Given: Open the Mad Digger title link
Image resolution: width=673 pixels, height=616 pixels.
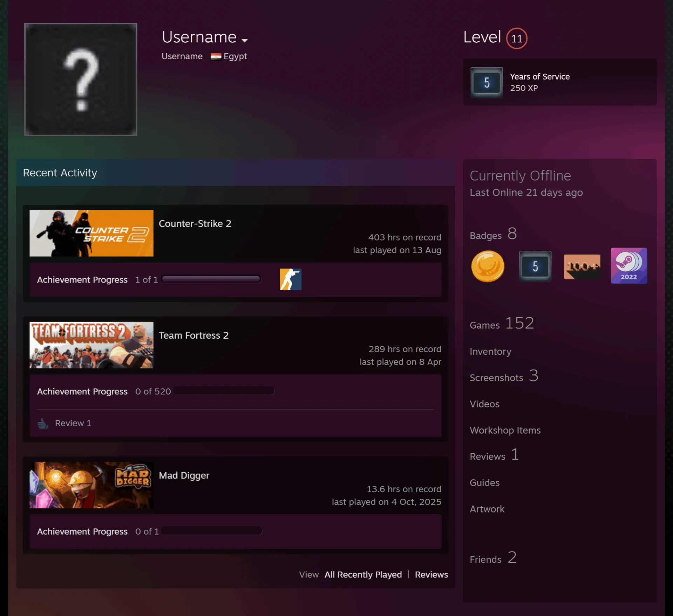Looking at the screenshot, I should [184, 475].
